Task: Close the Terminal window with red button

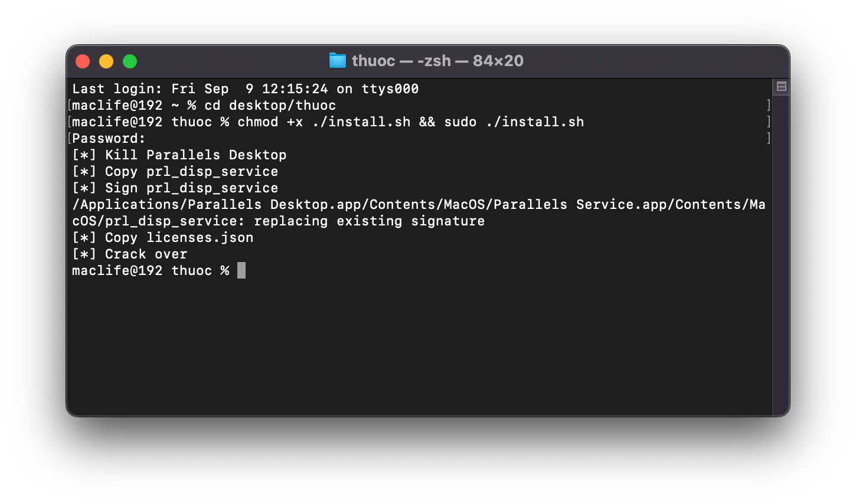Action: tap(83, 61)
